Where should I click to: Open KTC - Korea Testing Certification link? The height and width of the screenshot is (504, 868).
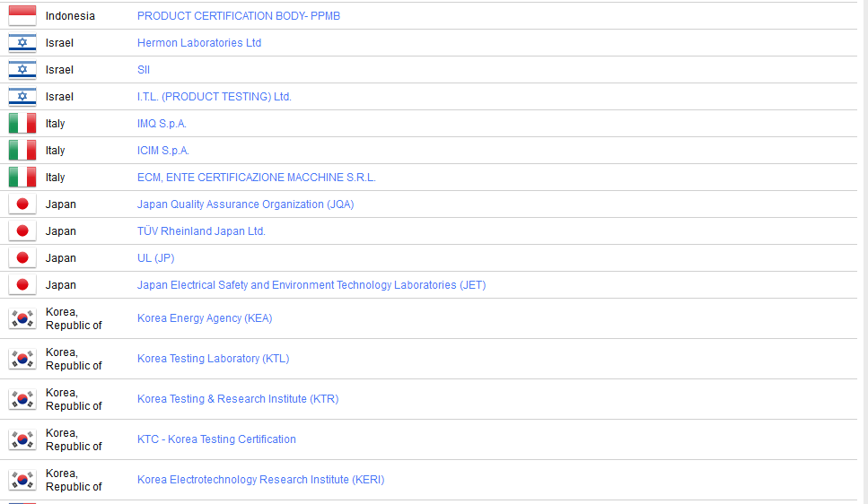(x=216, y=439)
